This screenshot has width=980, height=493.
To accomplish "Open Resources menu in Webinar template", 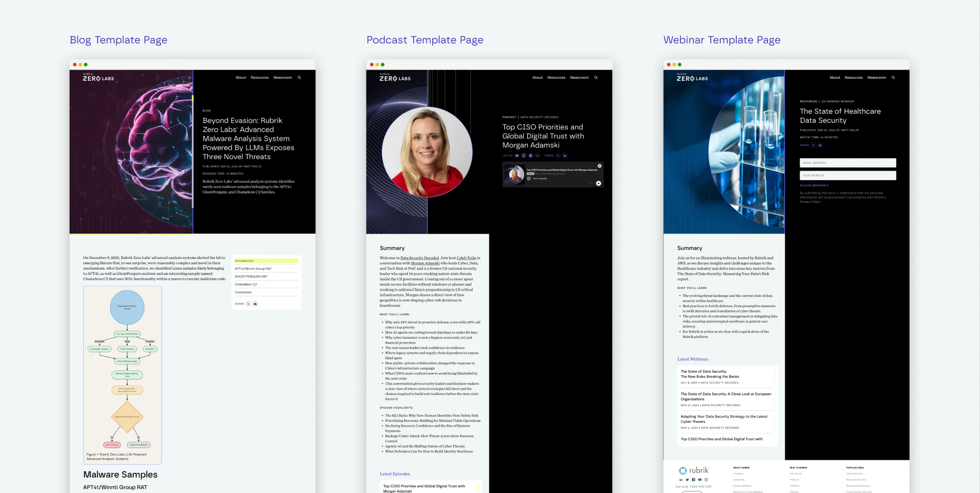I will (854, 77).
